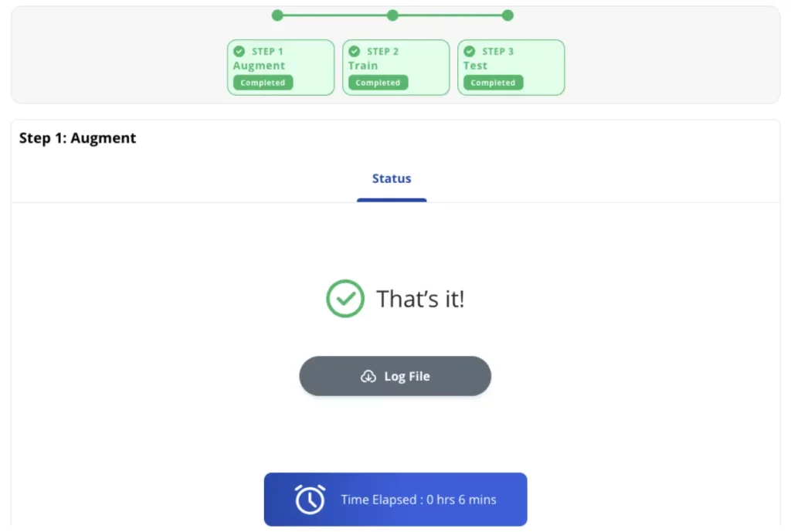Screen dimensions: 791x532
Task: Click the large green success check circle
Action: [345, 299]
